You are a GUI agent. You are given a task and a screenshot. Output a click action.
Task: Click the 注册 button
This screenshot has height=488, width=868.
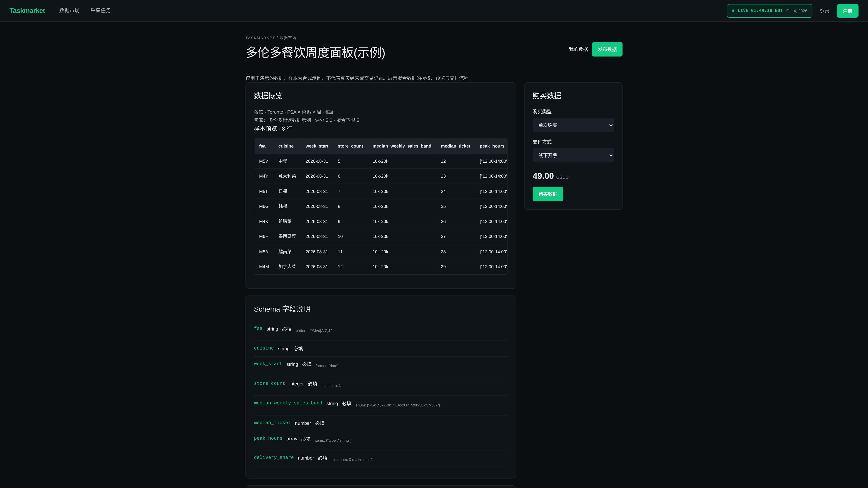847,11
